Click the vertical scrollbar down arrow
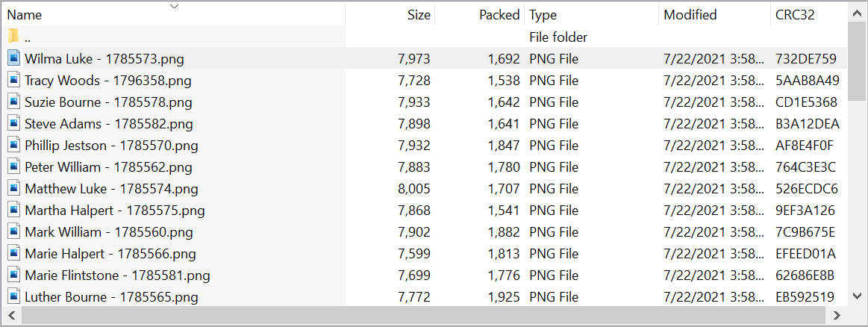 pyautogui.click(x=857, y=296)
